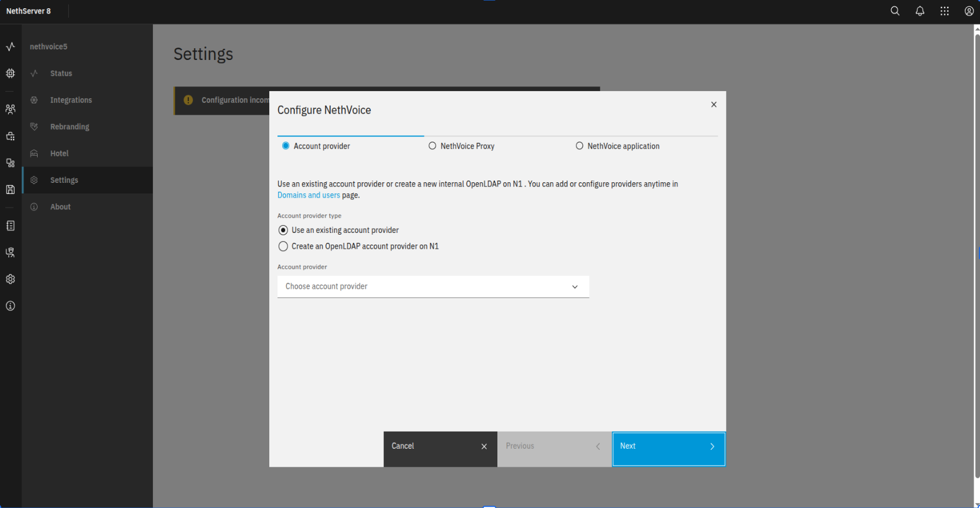The image size is (980, 508).
Task: Open the search icon in top bar
Action: coord(895,11)
